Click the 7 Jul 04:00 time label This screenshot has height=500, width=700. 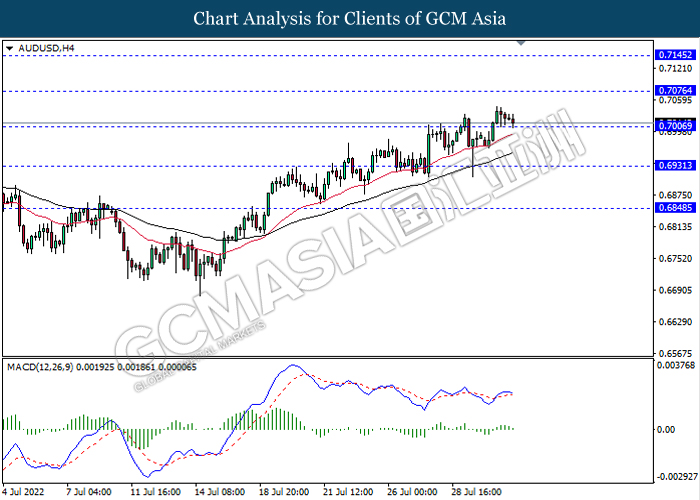(x=89, y=492)
